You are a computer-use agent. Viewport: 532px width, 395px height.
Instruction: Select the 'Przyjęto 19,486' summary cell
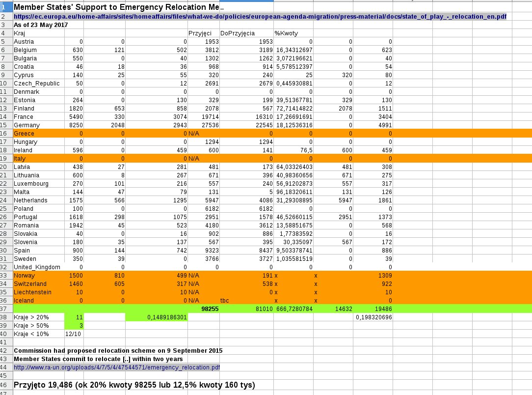(x=134, y=385)
